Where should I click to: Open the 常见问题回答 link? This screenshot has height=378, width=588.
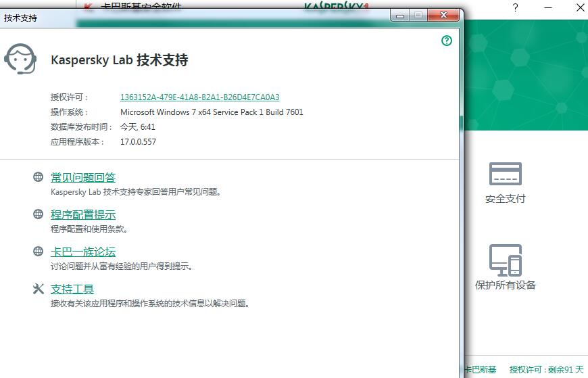(83, 177)
